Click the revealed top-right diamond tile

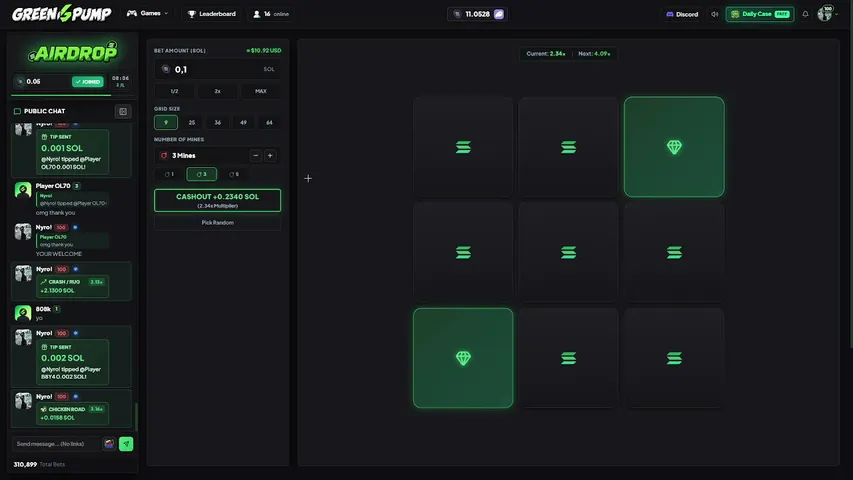(x=674, y=147)
